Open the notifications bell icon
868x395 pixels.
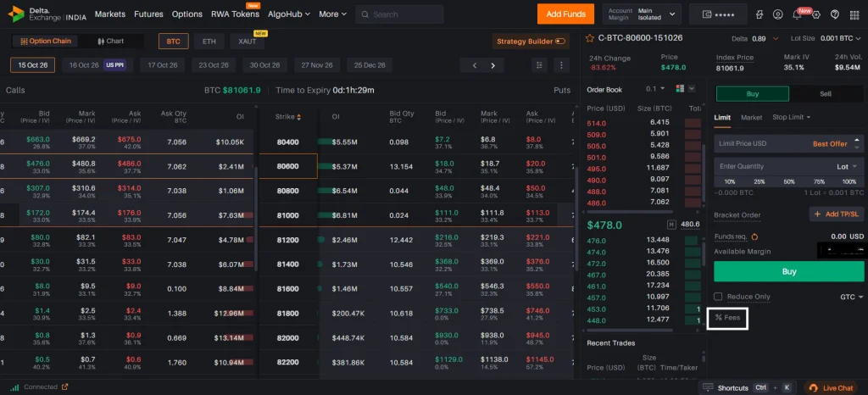(797, 15)
